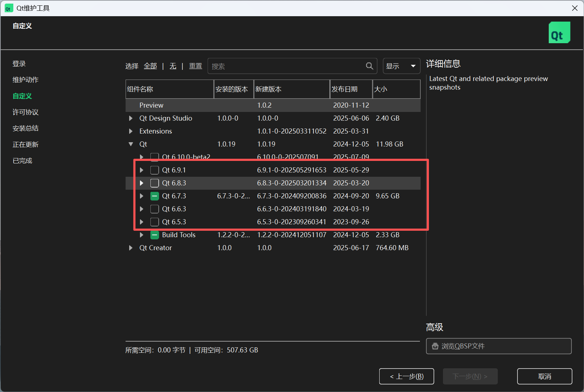Go to the 正在更新 step
The width and height of the screenshot is (584, 392).
pyautogui.click(x=26, y=144)
